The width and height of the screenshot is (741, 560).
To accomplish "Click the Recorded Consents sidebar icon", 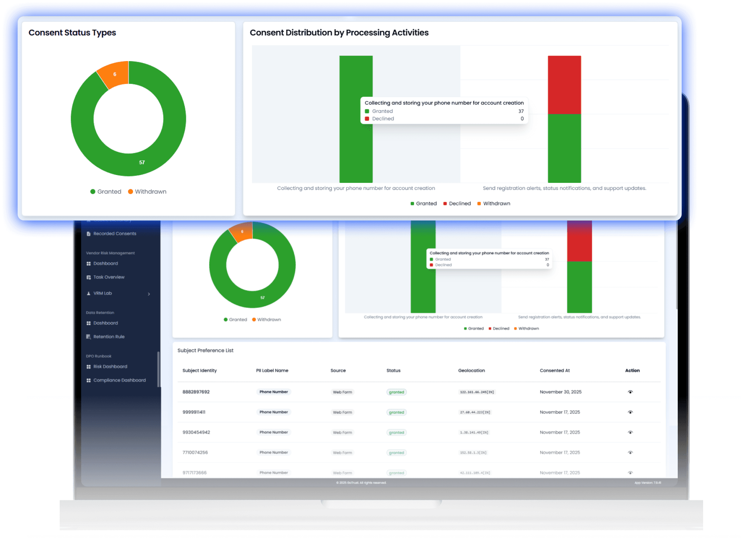I will point(88,234).
